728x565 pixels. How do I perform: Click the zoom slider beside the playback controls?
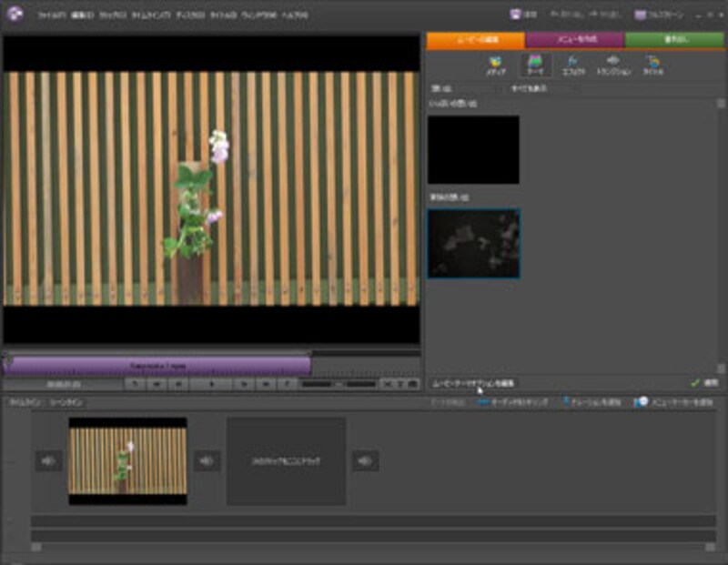337,384
